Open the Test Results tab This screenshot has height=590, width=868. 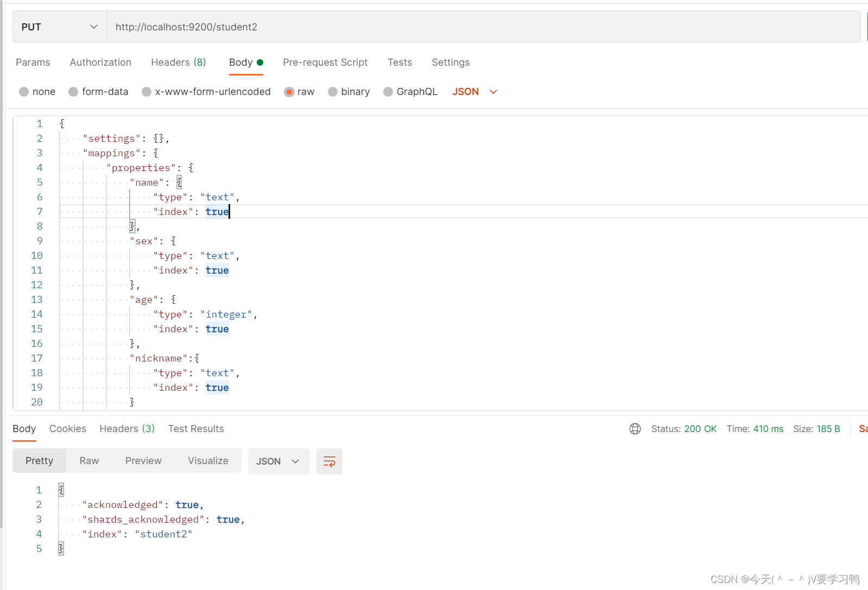point(196,429)
